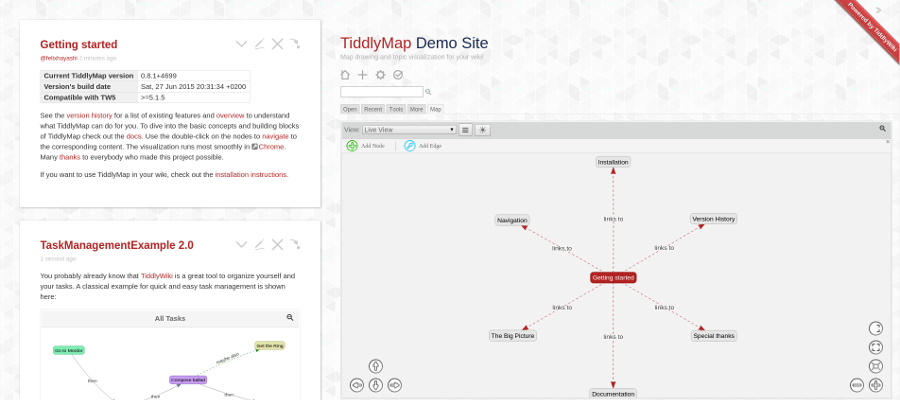Click All Tasks map search magnifier

tap(290, 317)
